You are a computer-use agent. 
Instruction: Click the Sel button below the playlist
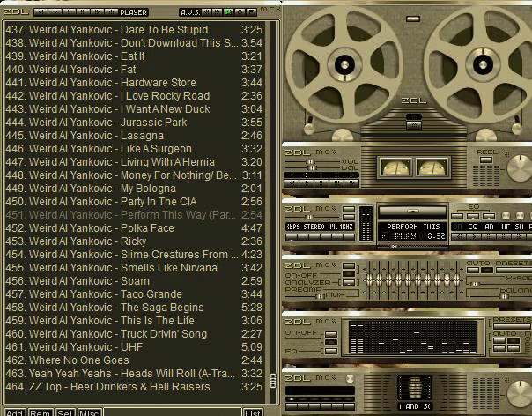point(64,412)
